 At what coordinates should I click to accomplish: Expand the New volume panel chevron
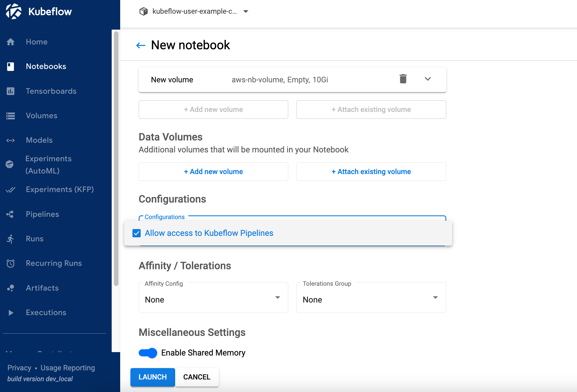coord(428,79)
